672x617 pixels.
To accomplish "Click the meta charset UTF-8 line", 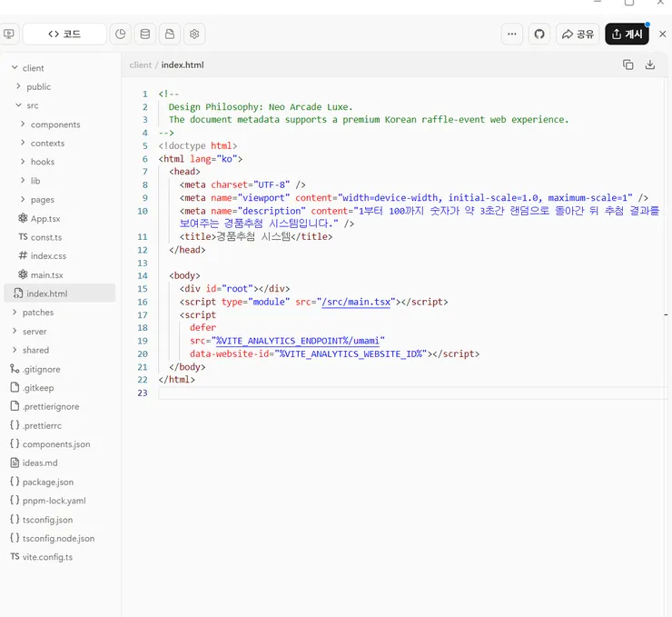I will [x=242, y=184].
